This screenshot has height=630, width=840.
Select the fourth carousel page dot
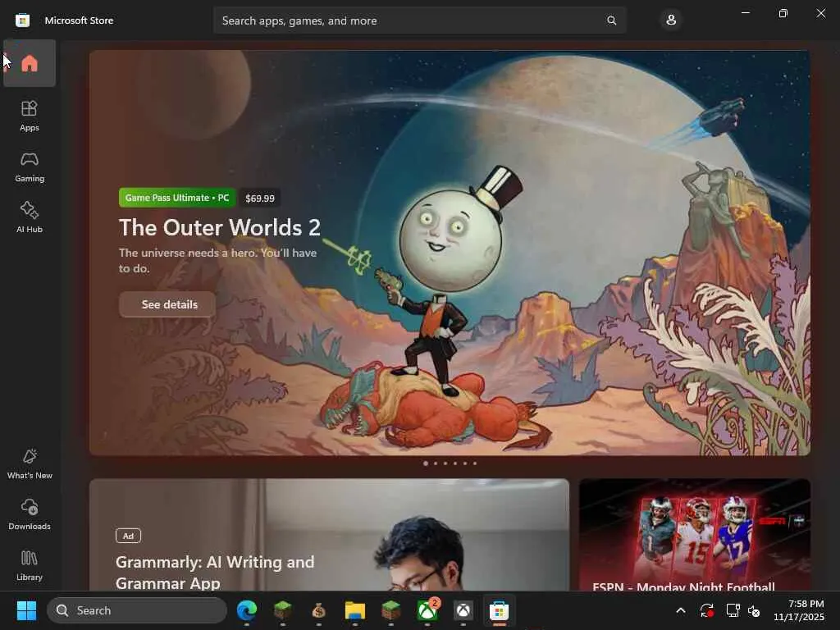tap(455, 463)
